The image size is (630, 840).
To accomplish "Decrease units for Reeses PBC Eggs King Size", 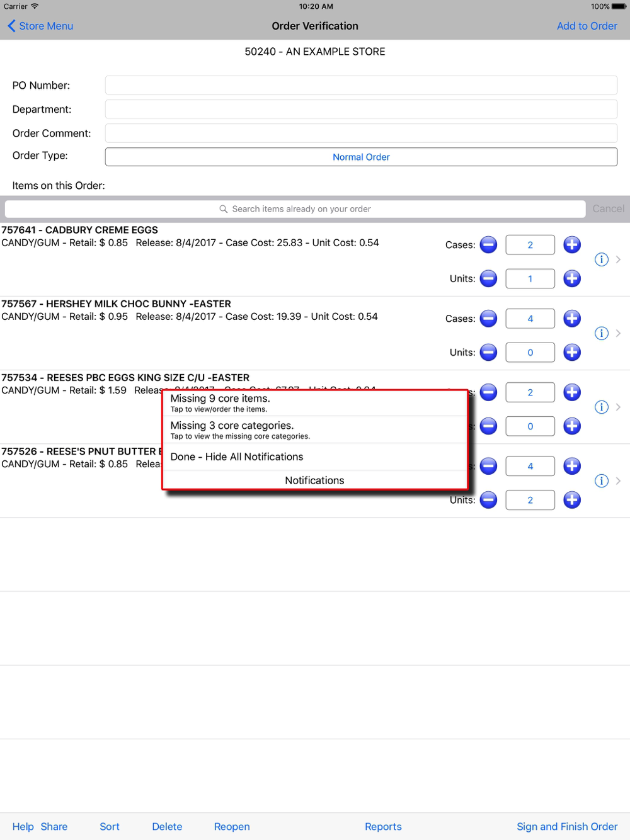I will (488, 426).
